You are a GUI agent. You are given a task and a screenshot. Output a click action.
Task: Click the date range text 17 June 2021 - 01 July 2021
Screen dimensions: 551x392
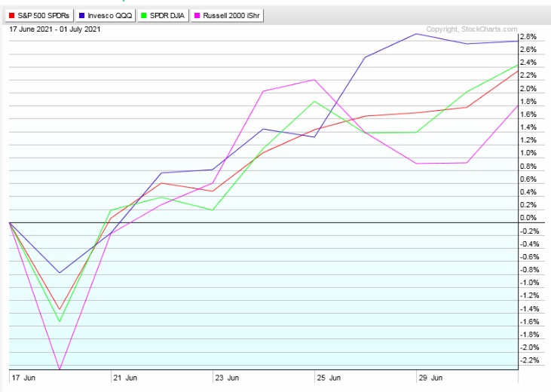point(55,29)
